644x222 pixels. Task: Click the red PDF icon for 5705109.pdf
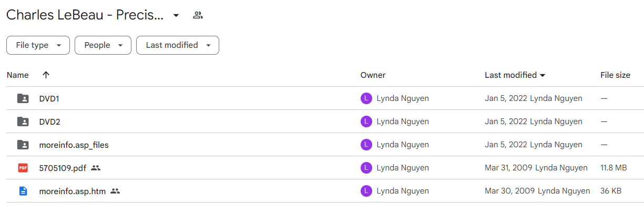tap(23, 168)
